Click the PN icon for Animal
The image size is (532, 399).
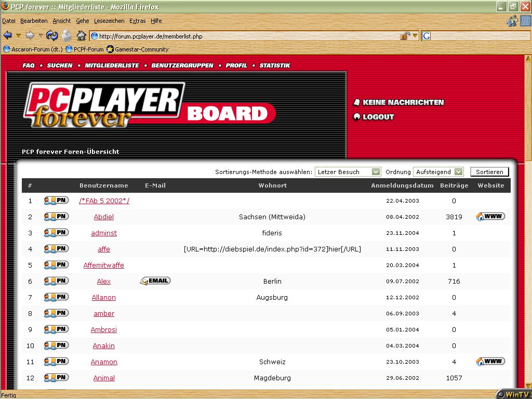pyautogui.click(x=56, y=378)
